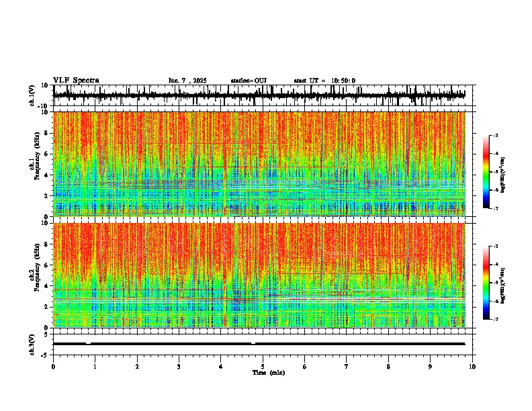Click the color scale bar beside ch.1 spectrogram
Image resolution: width=532 pixels, height=411 pixels.
[486, 172]
